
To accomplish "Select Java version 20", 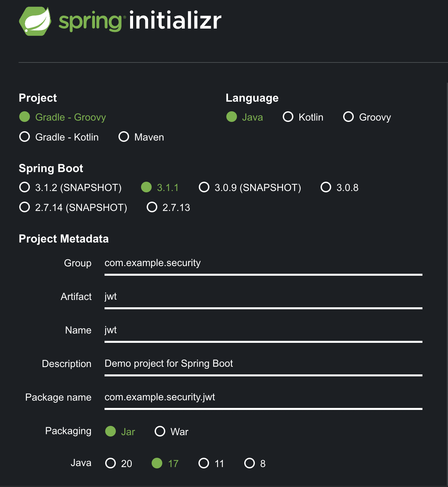I will click(x=119, y=463).
